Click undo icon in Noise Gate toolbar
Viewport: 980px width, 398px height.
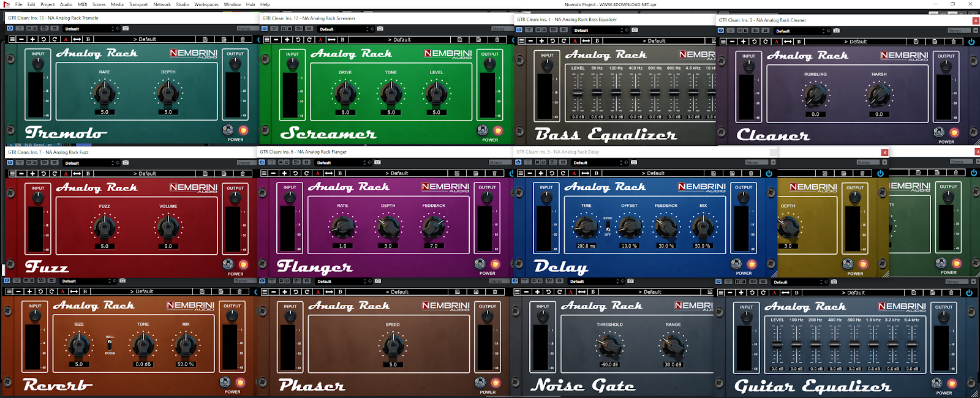pos(549,292)
